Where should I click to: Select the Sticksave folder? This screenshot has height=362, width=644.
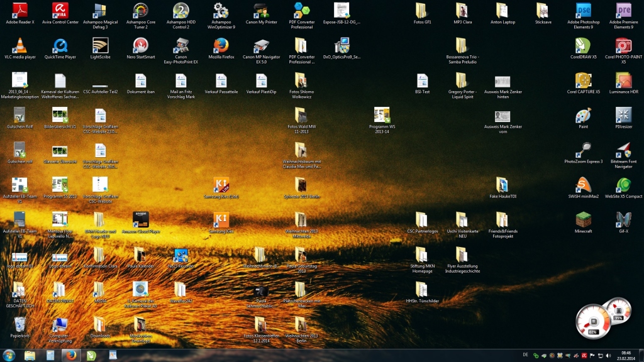coord(542,10)
